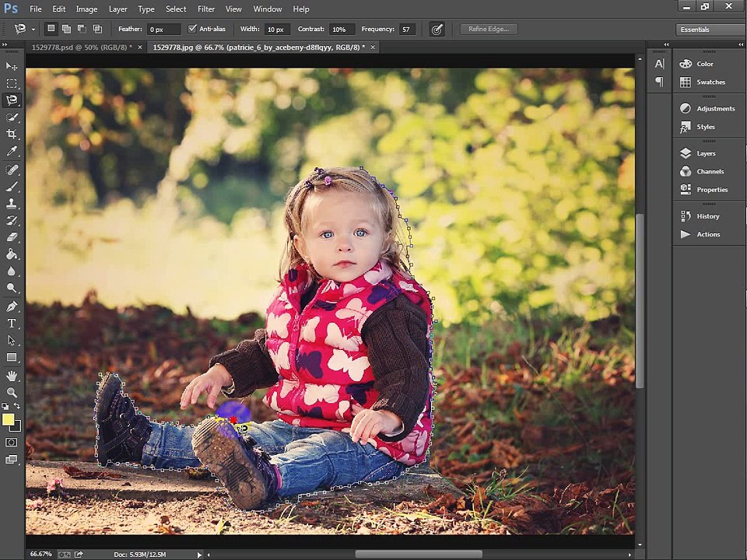Swap foreground and background colors
The height and width of the screenshot is (560, 747).
click(x=17, y=406)
